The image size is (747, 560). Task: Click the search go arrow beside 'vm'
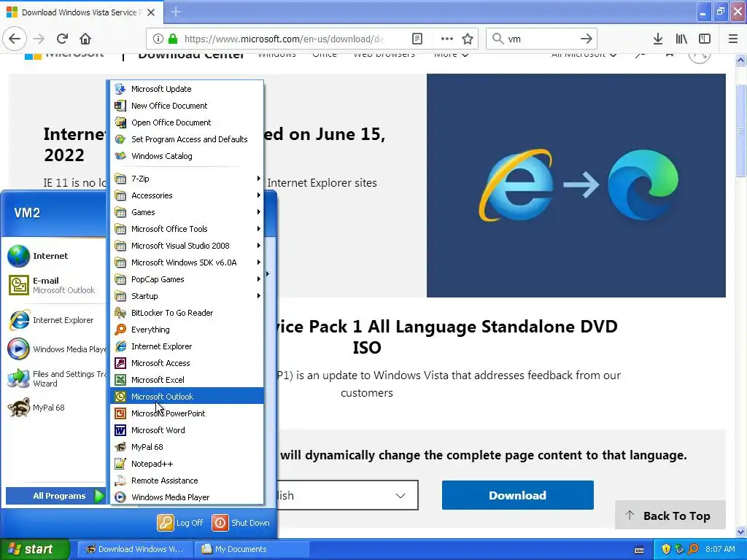(587, 39)
